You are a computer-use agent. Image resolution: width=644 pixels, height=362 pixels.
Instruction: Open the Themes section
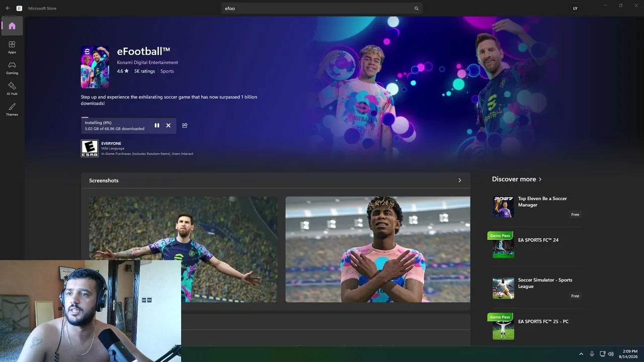pyautogui.click(x=12, y=110)
